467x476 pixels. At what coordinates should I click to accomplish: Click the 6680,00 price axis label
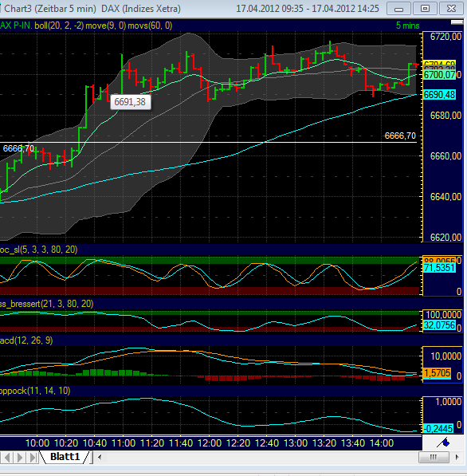(x=445, y=116)
